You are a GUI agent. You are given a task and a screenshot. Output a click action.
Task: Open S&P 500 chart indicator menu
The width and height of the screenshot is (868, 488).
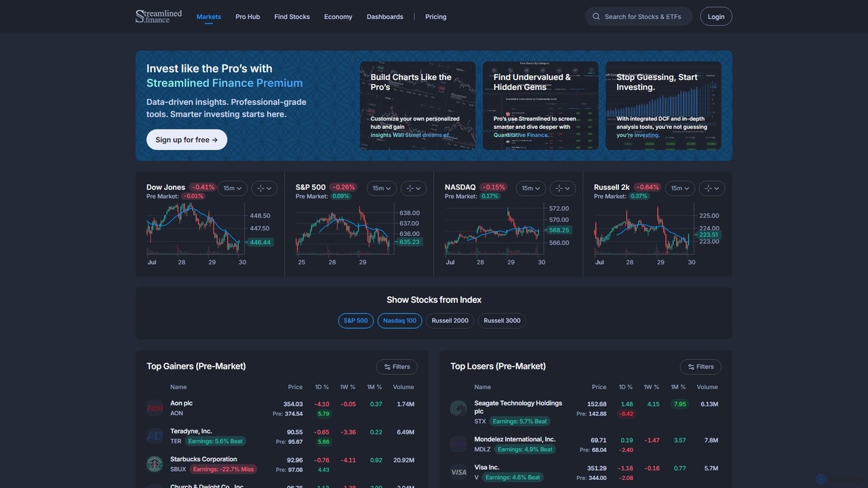[x=414, y=188]
